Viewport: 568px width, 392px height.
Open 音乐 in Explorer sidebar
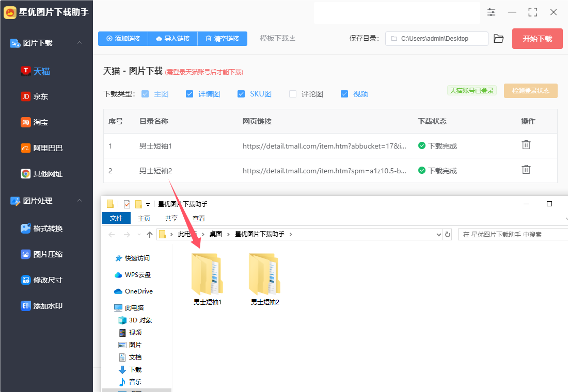click(130, 382)
